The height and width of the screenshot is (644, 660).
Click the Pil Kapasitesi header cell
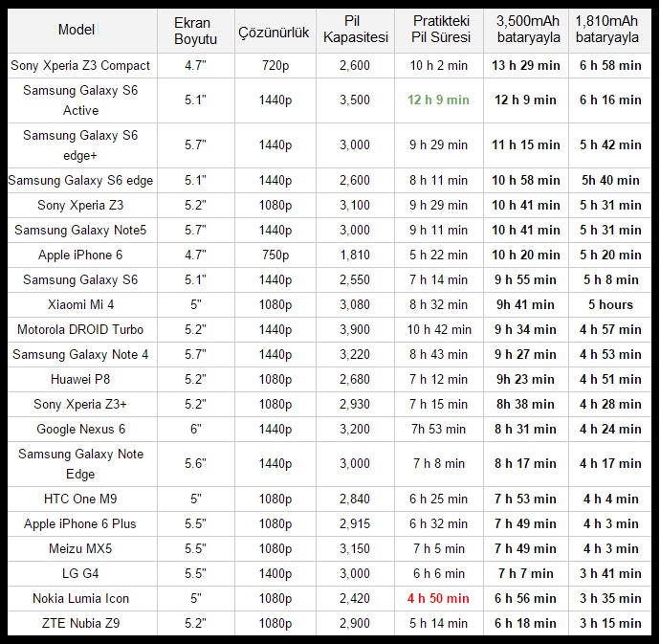pos(356,29)
